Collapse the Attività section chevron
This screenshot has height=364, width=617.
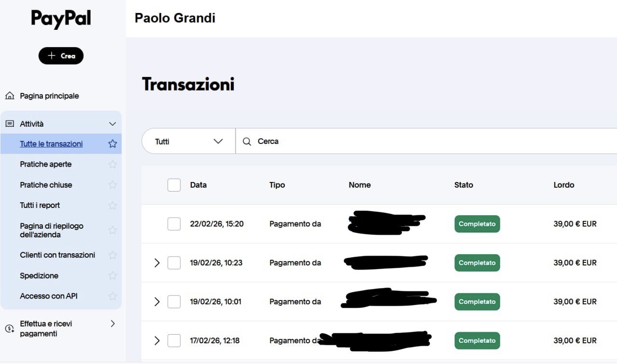[x=113, y=124]
